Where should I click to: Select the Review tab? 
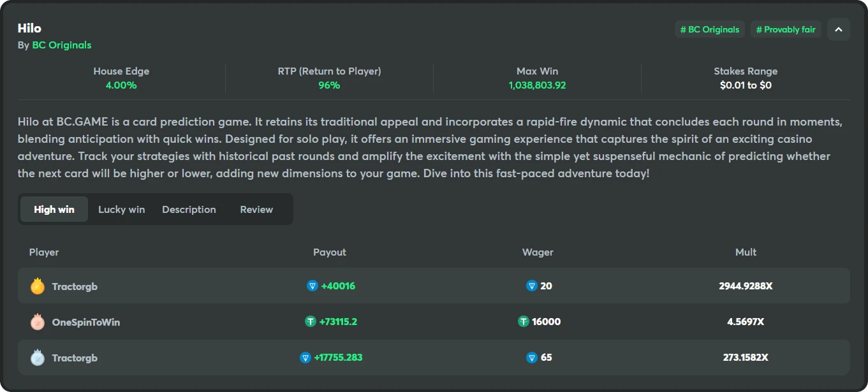point(256,209)
